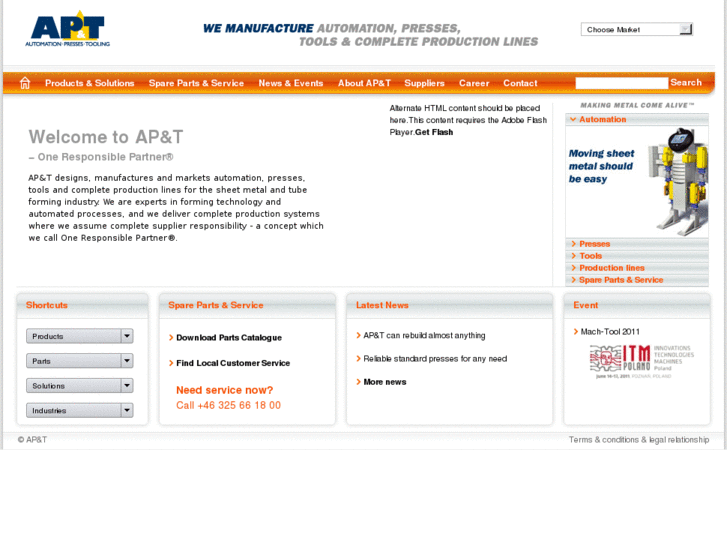
Task: Click Download Parts Catalogue link
Action: pyautogui.click(x=229, y=338)
